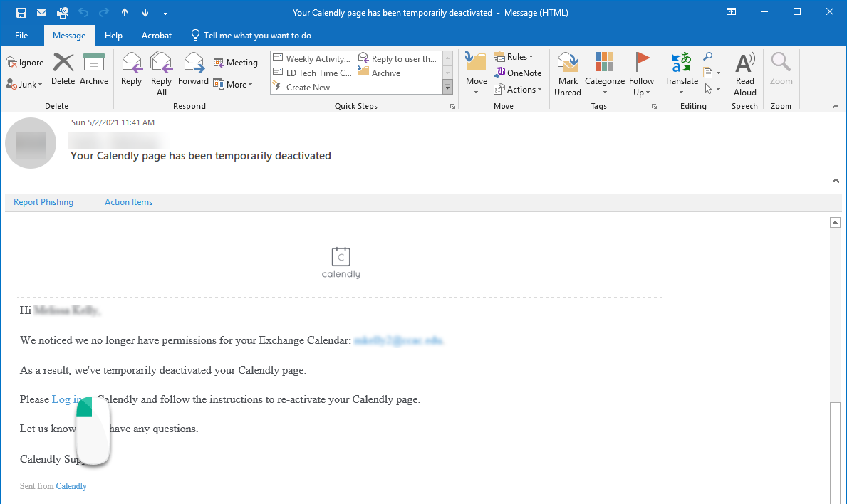
Task: Open the More respond options dropdown
Action: coord(233,84)
